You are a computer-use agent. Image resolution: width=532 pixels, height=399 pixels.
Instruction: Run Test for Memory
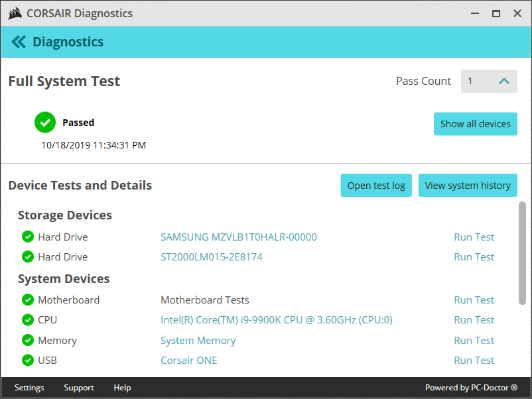click(x=474, y=341)
